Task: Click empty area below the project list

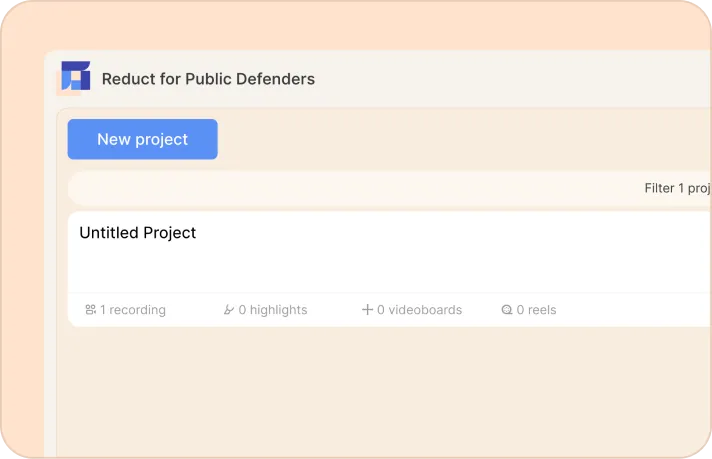Action: point(380,390)
